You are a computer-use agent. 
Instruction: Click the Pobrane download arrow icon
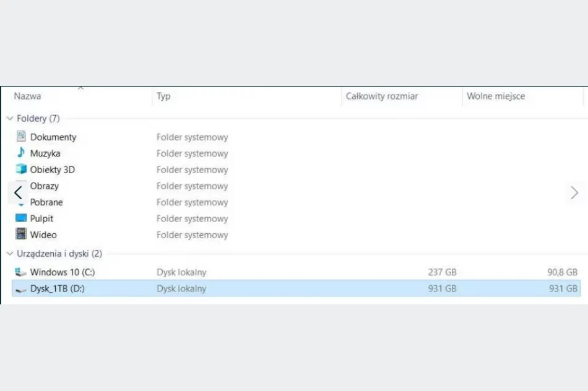click(x=22, y=204)
